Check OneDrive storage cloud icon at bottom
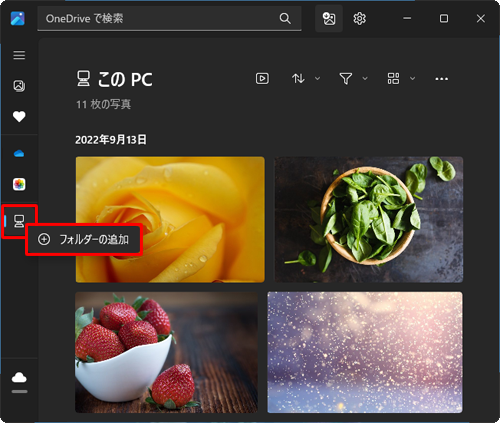The image size is (500, 423). coord(19,378)
